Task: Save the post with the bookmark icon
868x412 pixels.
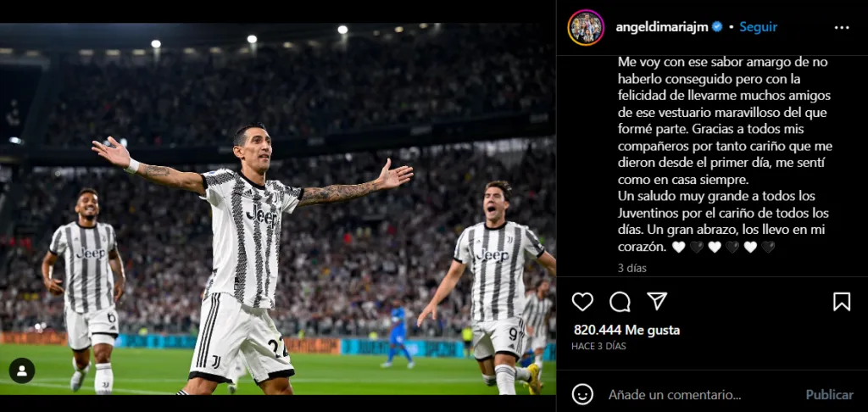Action: (842, 302)
